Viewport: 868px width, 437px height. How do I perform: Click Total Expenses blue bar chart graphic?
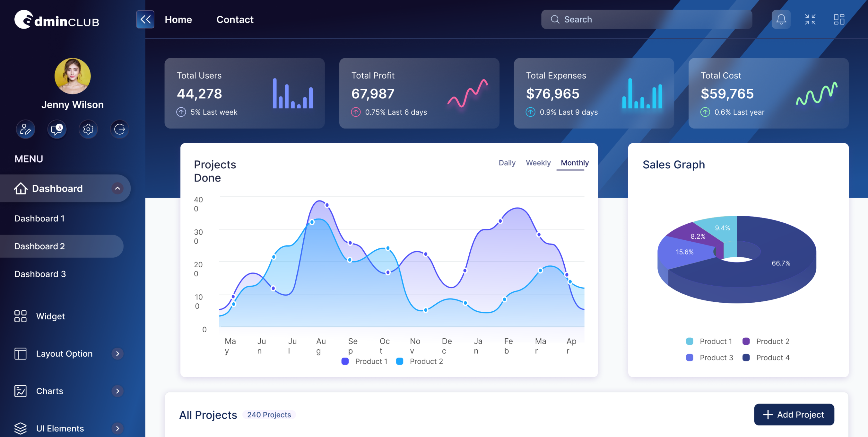pos(642,94)
